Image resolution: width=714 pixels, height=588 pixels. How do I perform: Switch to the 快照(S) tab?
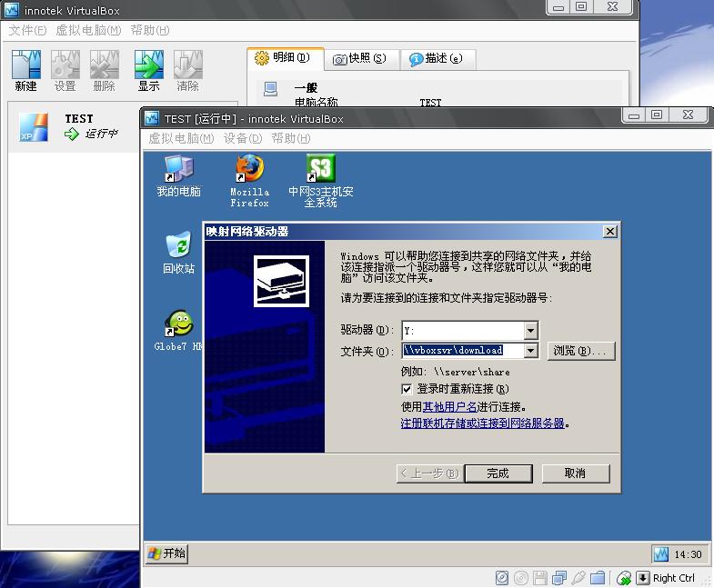[x=362, y=59]
